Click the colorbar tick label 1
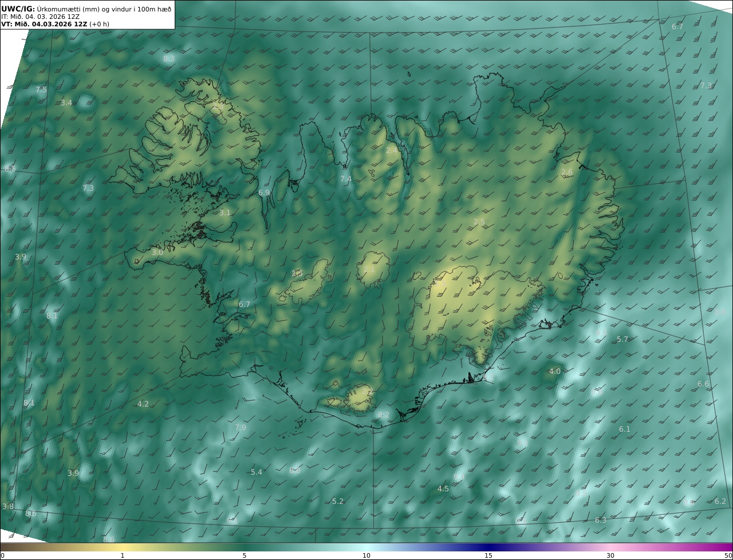733x560 pixels. pos(123,555)
